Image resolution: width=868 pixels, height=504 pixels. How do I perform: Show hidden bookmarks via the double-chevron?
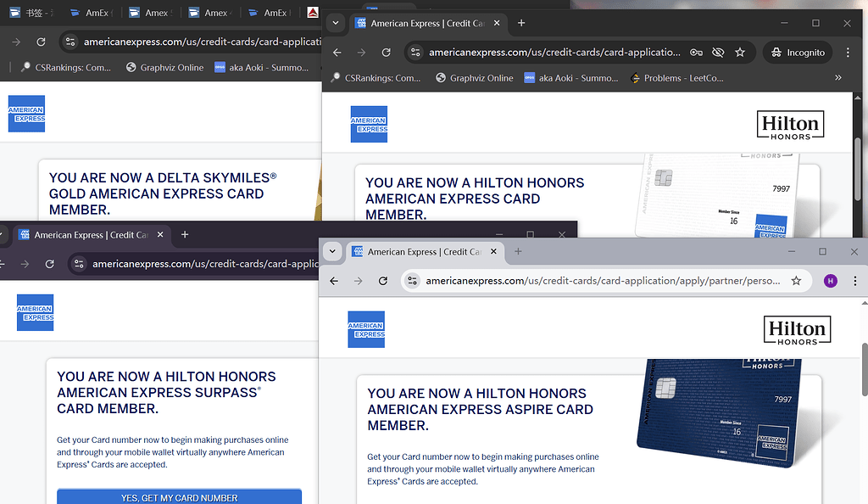[838, 78]
